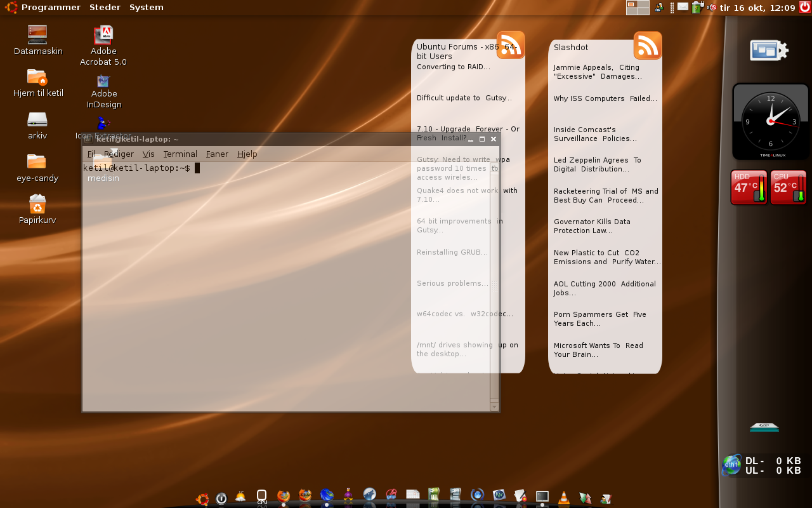812x508 pixels.
Task: Click the terminal vertical scrollbar down arrow
Action: point(494,406)
